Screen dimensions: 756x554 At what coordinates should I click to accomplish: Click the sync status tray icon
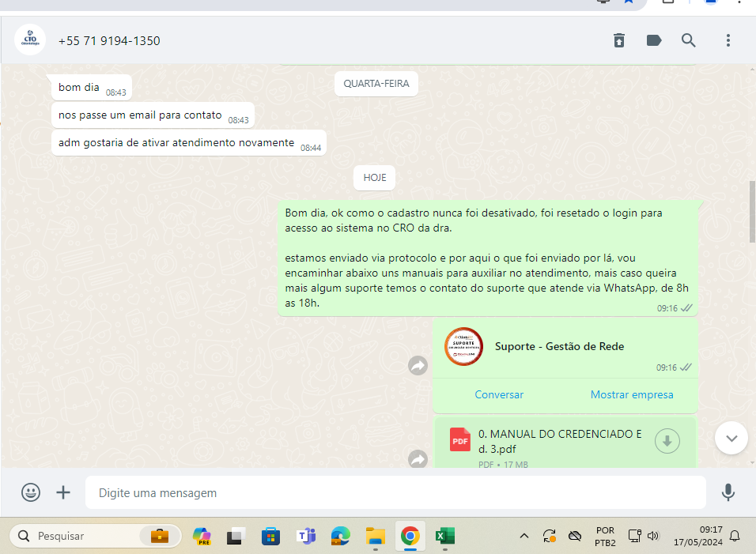[x=550, y=536]
